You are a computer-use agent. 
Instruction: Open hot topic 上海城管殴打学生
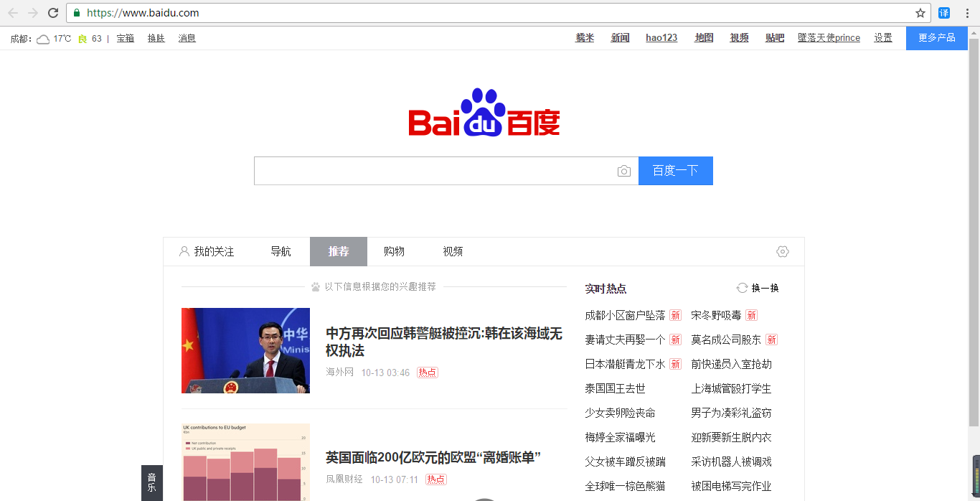pyautogui.click(x=731, y=388)
